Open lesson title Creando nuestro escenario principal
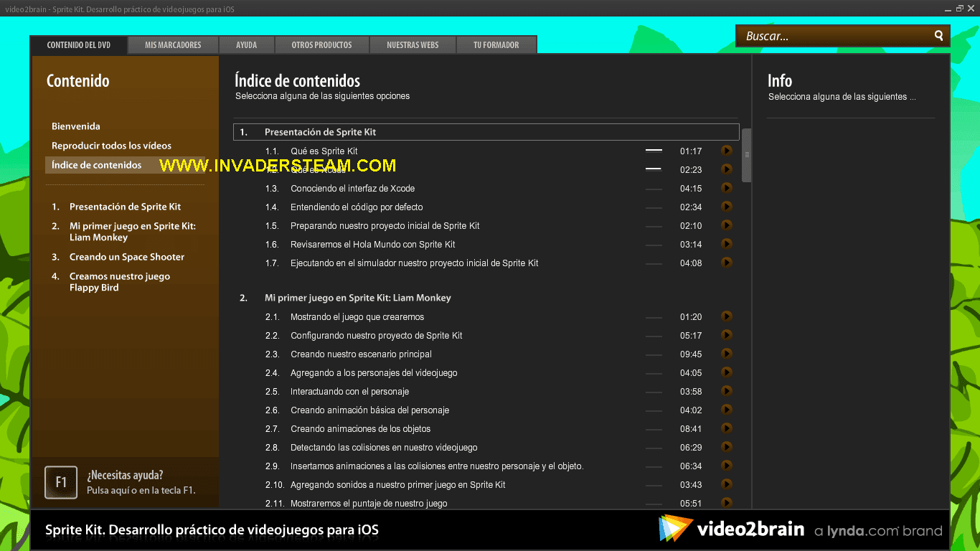The height and width of the screenshot is (551, 980). (x=361, y=354)
